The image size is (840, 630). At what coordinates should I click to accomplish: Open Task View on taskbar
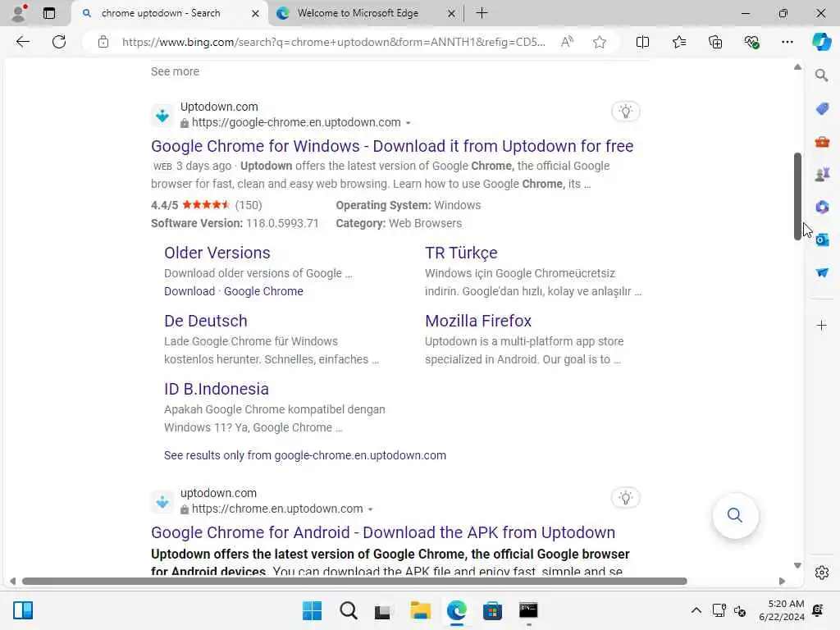pyautogui.click(x=382, y=610)
